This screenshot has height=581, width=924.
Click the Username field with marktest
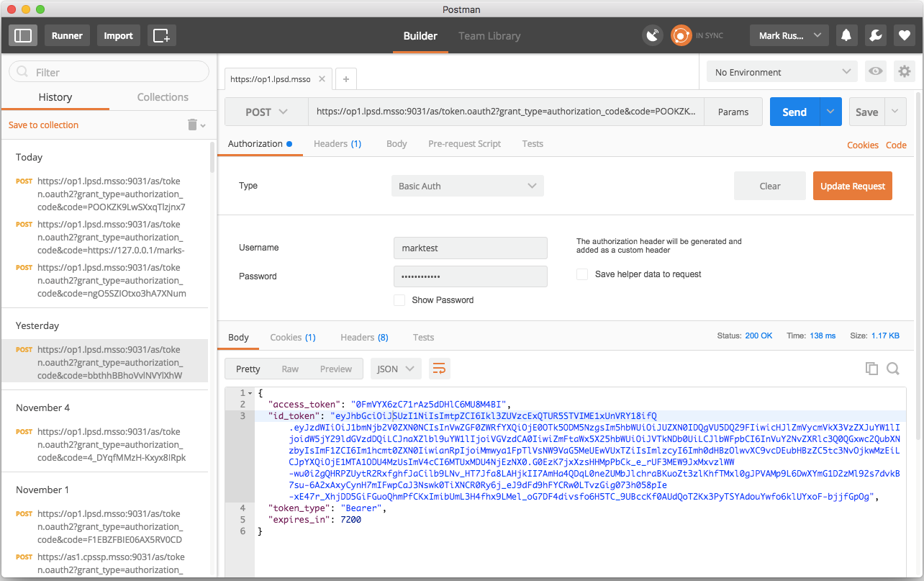(x=471, y=248)
